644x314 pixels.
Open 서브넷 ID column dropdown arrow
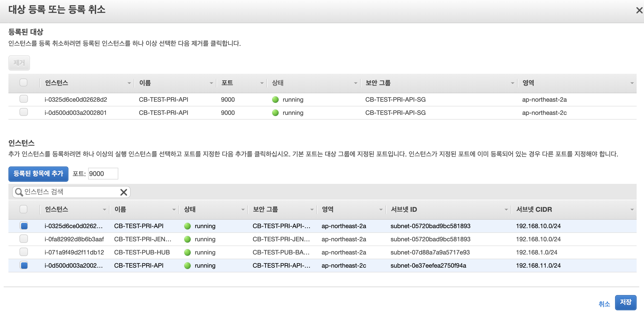coord(506,210)
